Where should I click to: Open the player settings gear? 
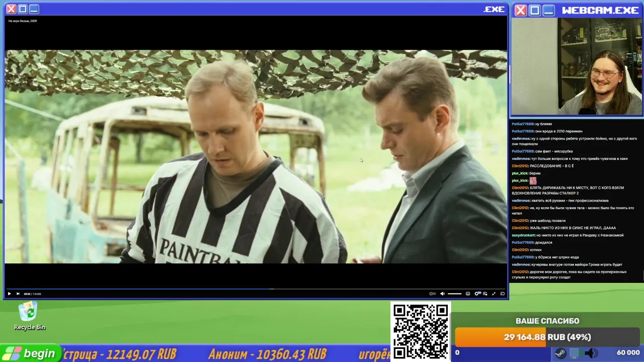pyautogui.click(x=476, y=294)
